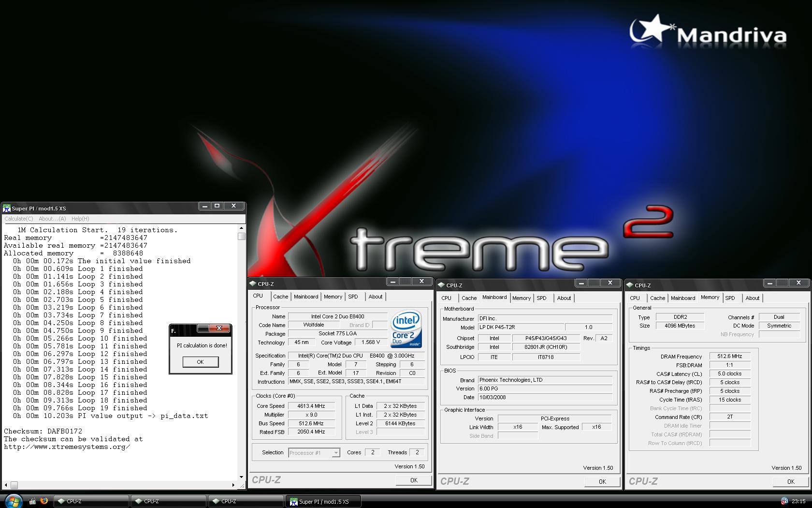Switch to CPU tab in Timings CPU-Z window
This screenshot has width=812, height=508.
pos(635,298)
